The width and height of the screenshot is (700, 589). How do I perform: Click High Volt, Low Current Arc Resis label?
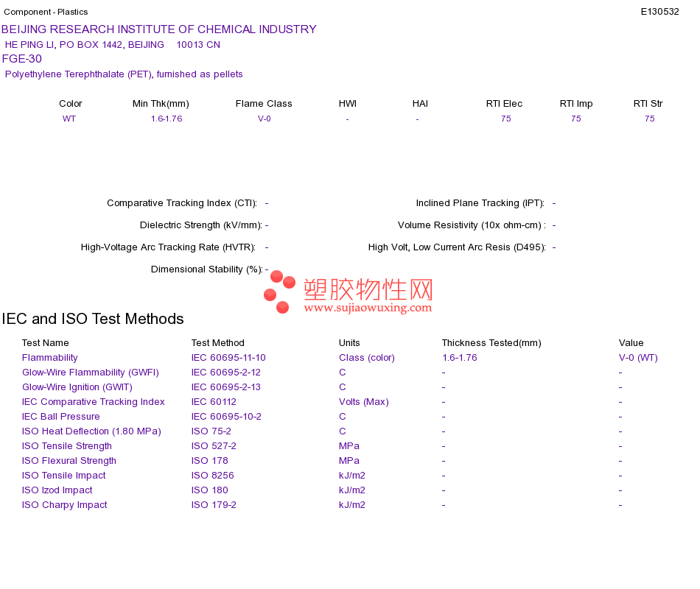click(457, 247)
